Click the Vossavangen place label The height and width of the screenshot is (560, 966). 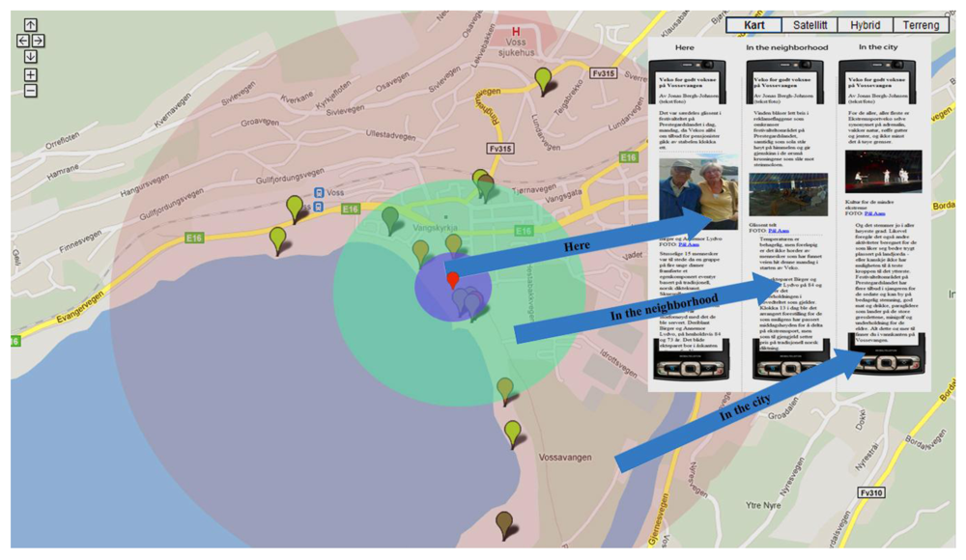tap(565, 457)
